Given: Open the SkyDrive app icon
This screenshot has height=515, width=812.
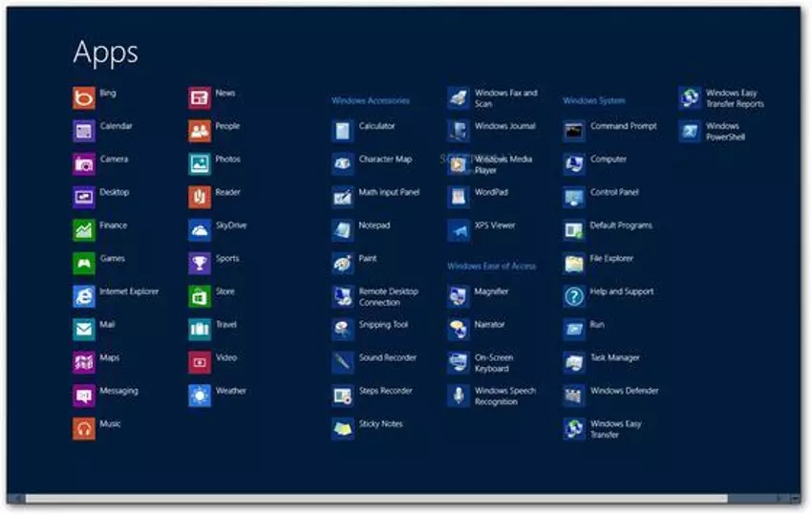Looking at the screenshot, I should click(200, 230).
